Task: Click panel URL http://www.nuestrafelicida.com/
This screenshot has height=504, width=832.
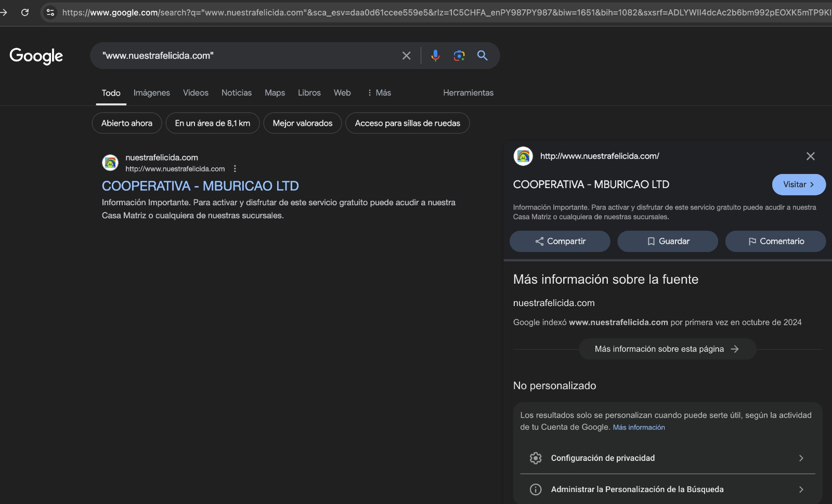Action: coord(600,156)
